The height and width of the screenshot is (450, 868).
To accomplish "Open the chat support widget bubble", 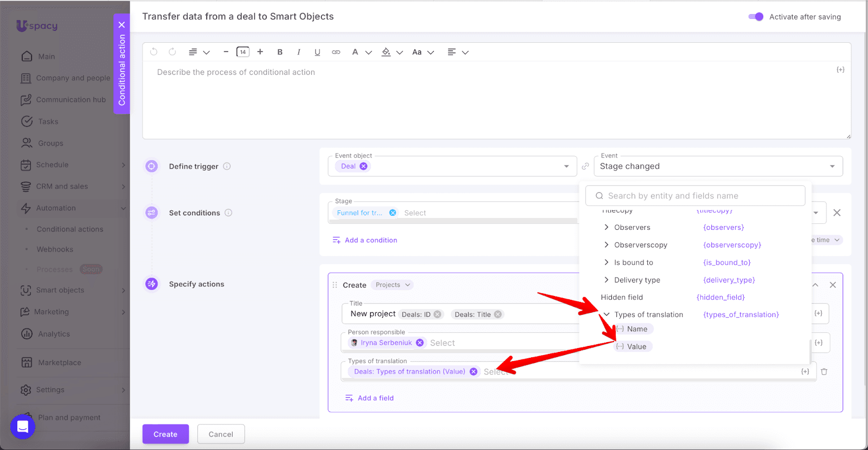I will point(23,427).
